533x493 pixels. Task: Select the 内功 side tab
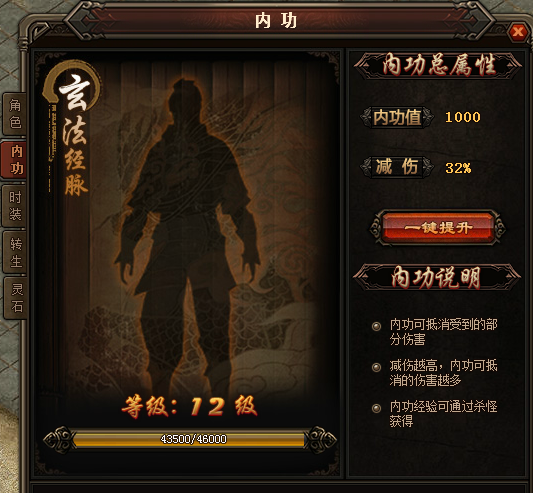coord(15,160)
